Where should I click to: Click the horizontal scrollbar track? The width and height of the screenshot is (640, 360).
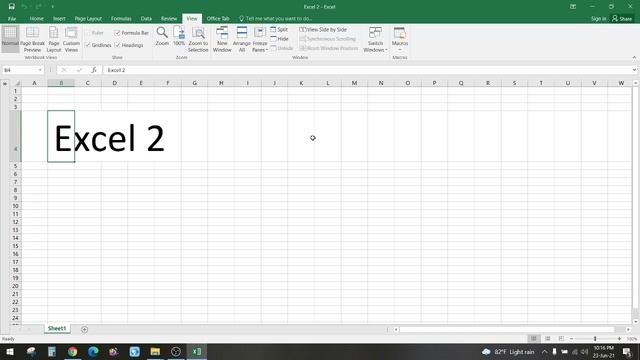(506, 329)
